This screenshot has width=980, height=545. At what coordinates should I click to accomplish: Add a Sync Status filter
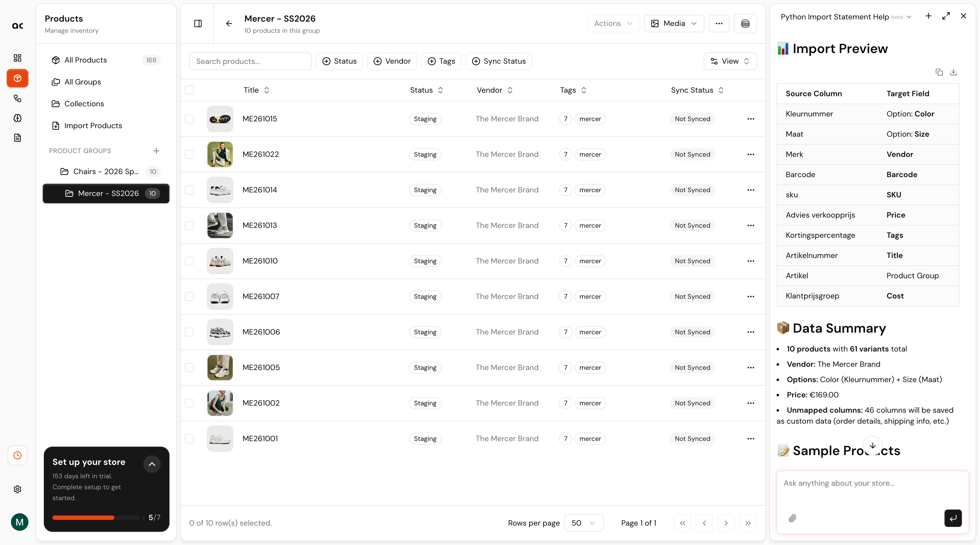point(498,61)
